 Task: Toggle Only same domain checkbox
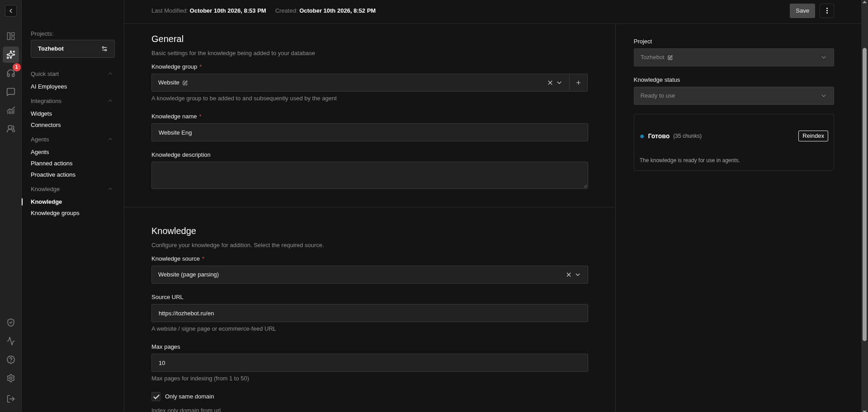tap(156, 397)
